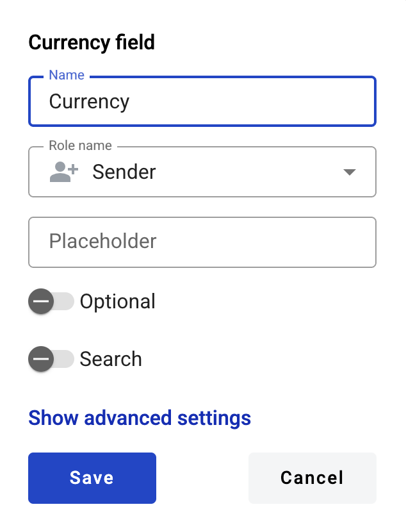Click the Optional switch knob

(42, 301)
